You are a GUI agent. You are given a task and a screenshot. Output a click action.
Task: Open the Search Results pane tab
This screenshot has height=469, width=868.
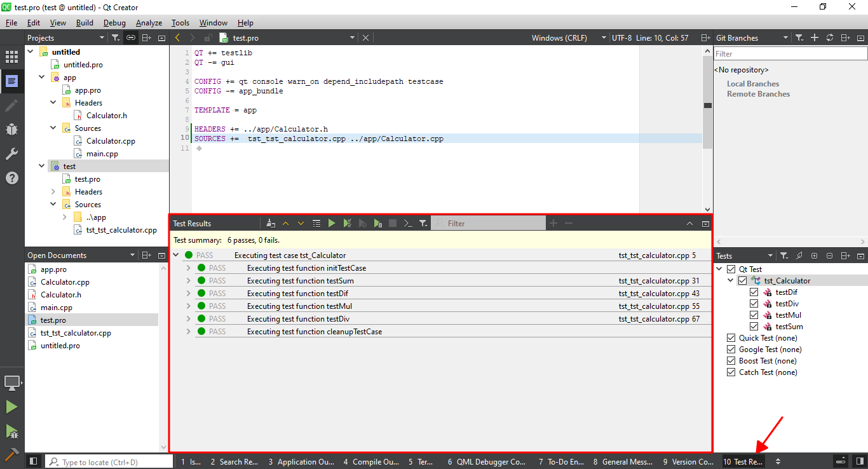[x=234, y=462]
